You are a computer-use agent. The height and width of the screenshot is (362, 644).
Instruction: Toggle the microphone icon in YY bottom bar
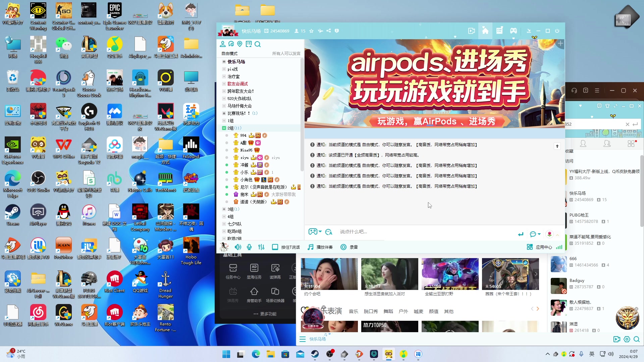[x=249, y=247]
